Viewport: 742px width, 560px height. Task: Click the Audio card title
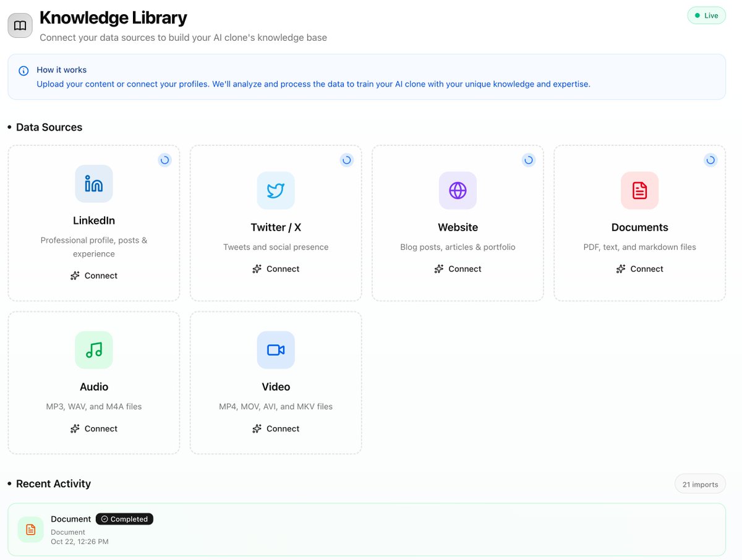tap(94, 387)
